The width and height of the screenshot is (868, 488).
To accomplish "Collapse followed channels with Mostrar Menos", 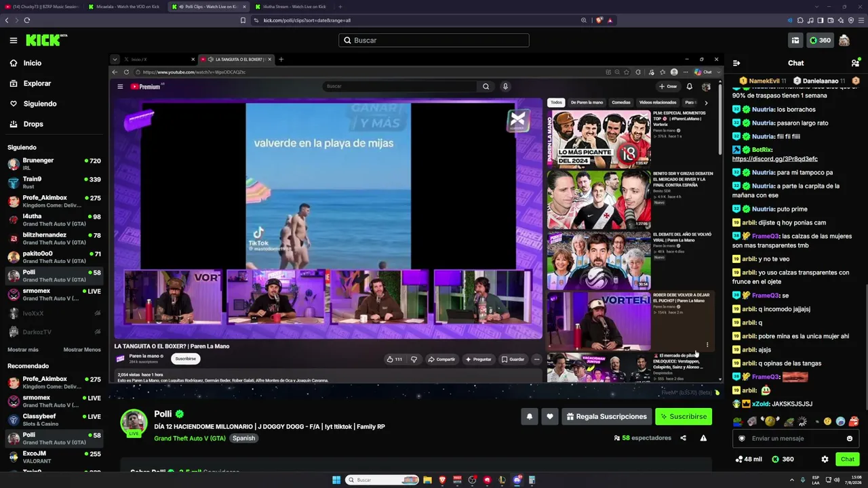I will [x=82, y=350].
